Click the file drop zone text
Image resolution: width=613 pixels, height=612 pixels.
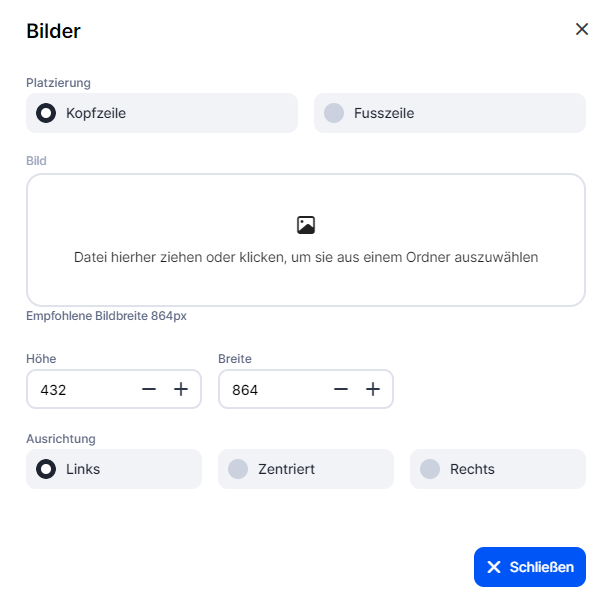(306, 257)
